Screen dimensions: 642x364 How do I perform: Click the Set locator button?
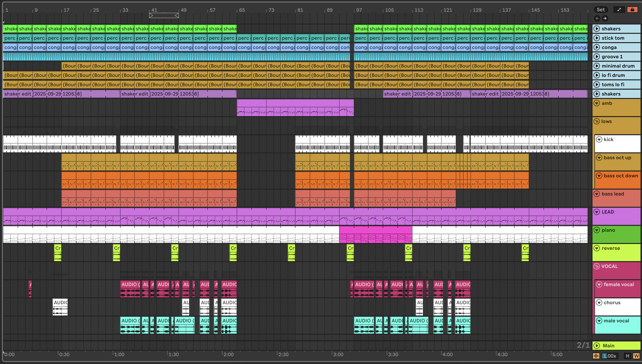(x=601, y=10)
